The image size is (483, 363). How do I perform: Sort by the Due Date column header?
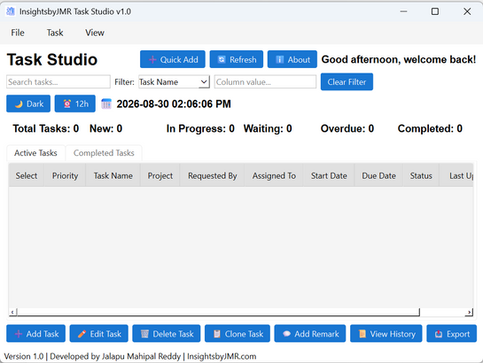(379, 176)
